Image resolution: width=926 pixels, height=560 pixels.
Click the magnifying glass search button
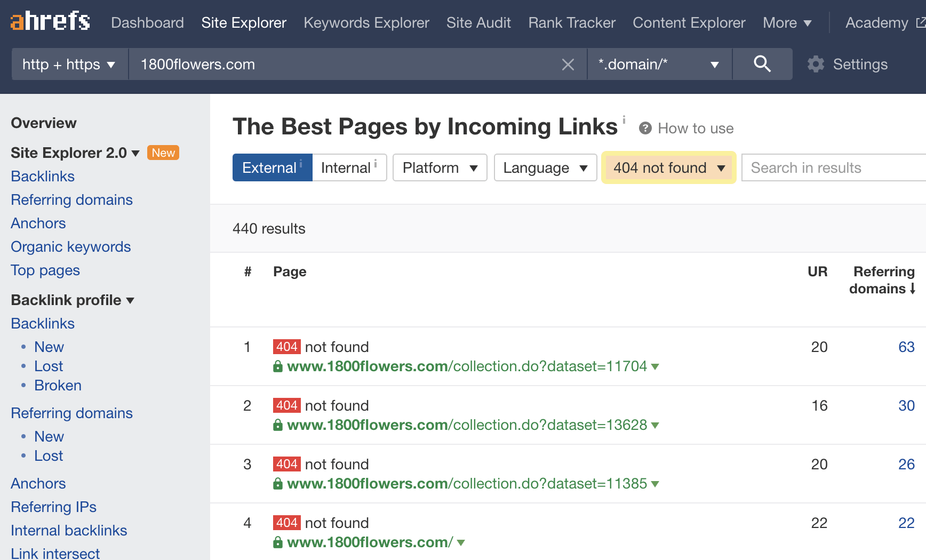click(x=762, y=64)
